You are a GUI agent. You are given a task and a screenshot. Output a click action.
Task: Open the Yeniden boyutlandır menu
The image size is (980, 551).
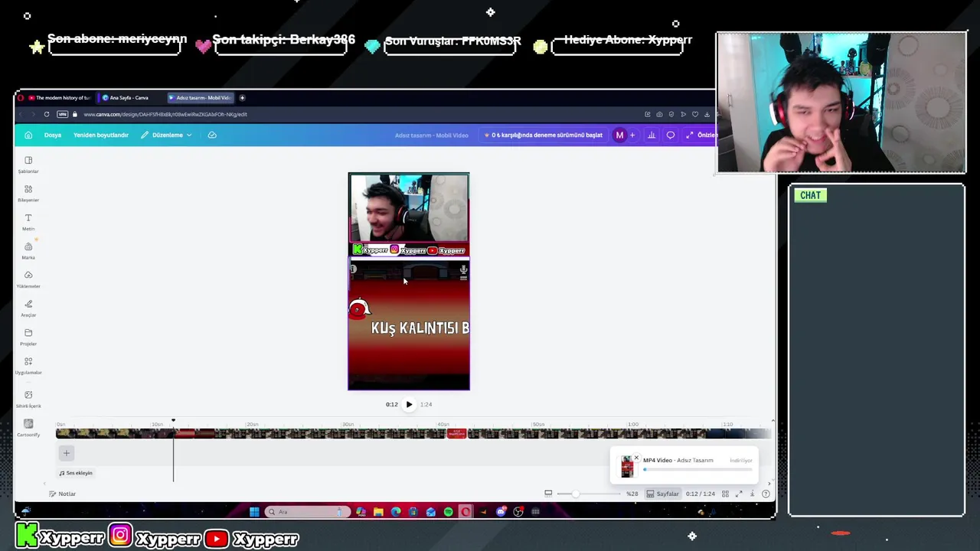pos(101,135)
